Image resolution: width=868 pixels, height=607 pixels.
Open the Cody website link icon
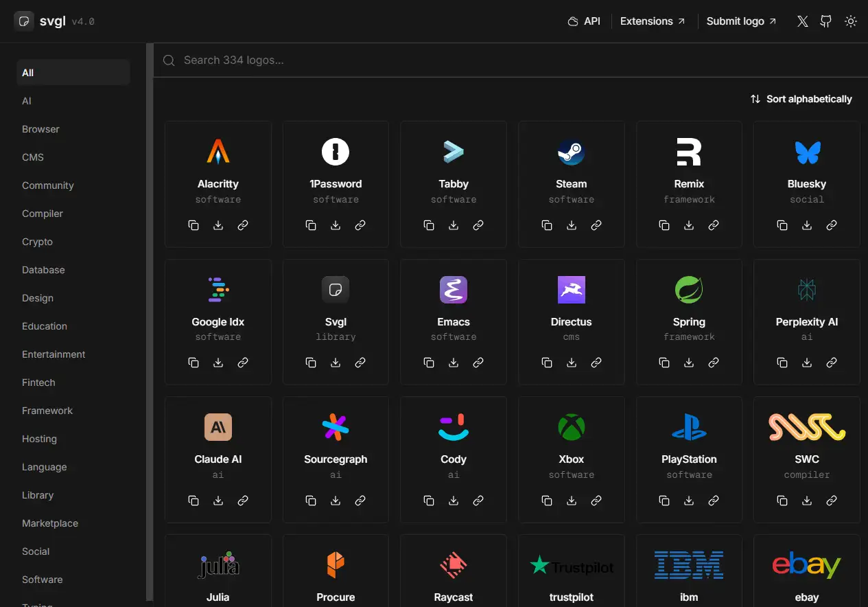478,501
